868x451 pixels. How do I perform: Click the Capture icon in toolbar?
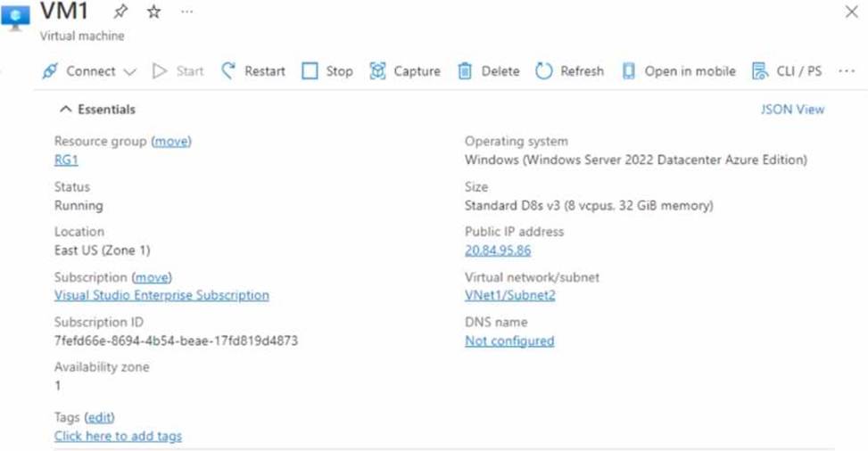(377, 71)
